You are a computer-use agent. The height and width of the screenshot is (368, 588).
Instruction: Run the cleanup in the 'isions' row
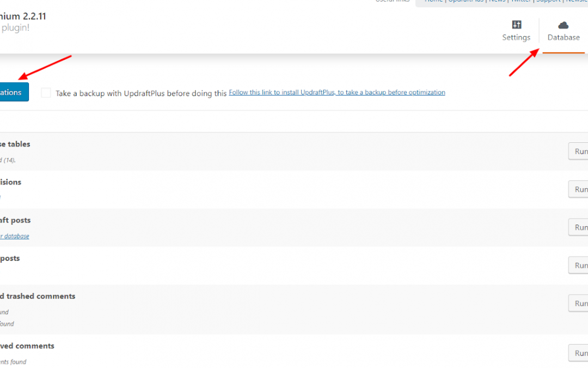click(x=578, y=189)
